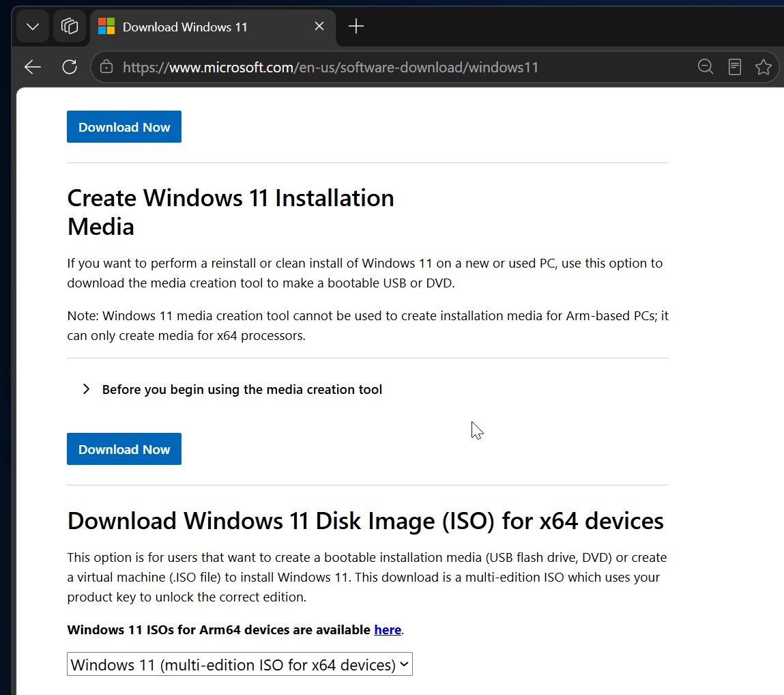Download Now under Create Installation Media
Image resolution: width=784 pixels, height=695 pixels.
pos(124,449)
